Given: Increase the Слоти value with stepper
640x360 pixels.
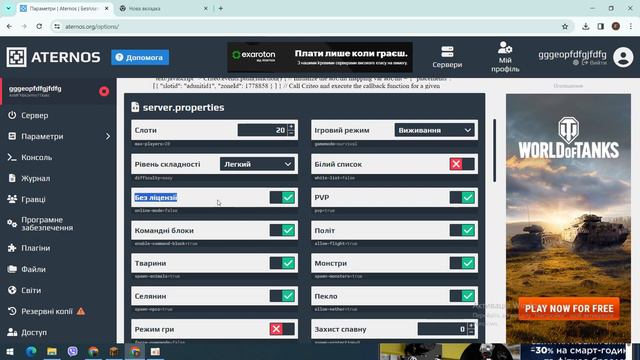Looking at the screenshot, I should [291, 127].
